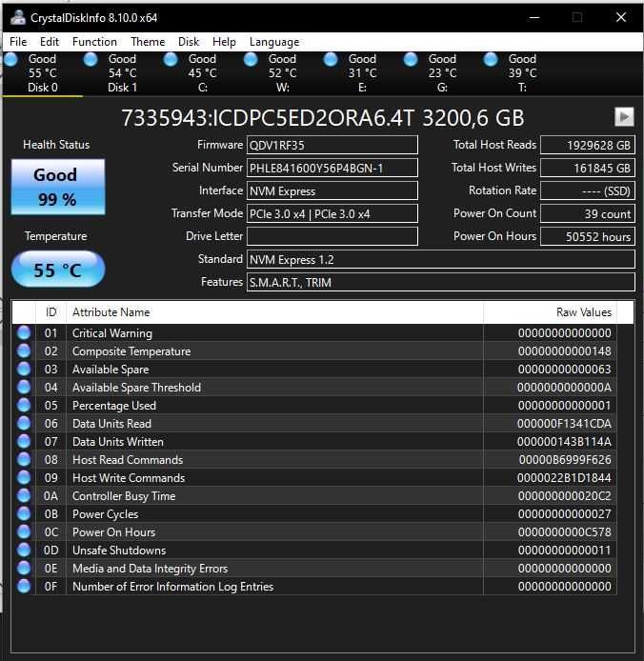644x661 pixels.
Task: Click the 55 °C temperature button
Action: (x=58, y=270)
